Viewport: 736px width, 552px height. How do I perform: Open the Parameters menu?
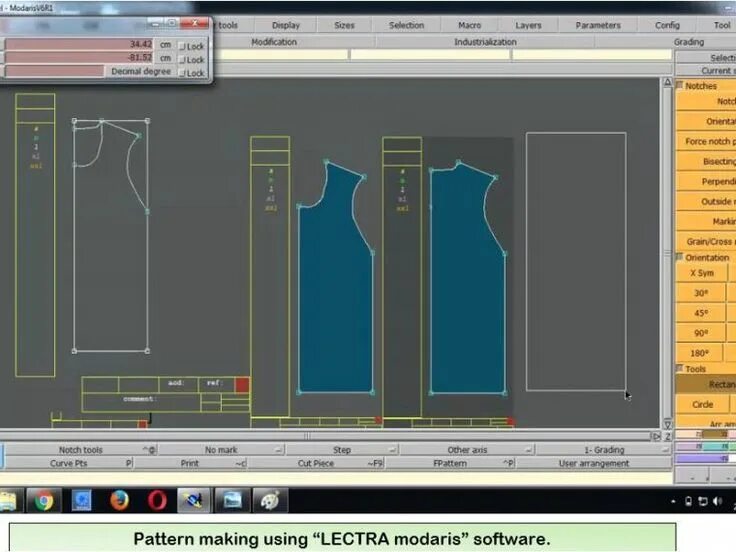[x=598, y=25]
